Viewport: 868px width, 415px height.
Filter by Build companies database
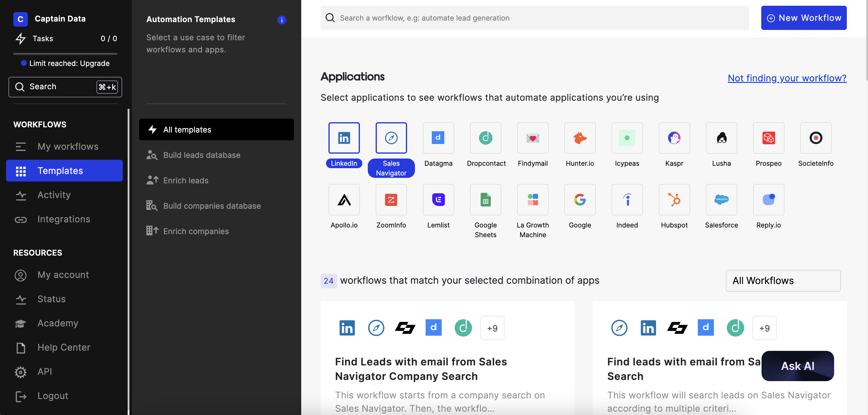point(216,206)
